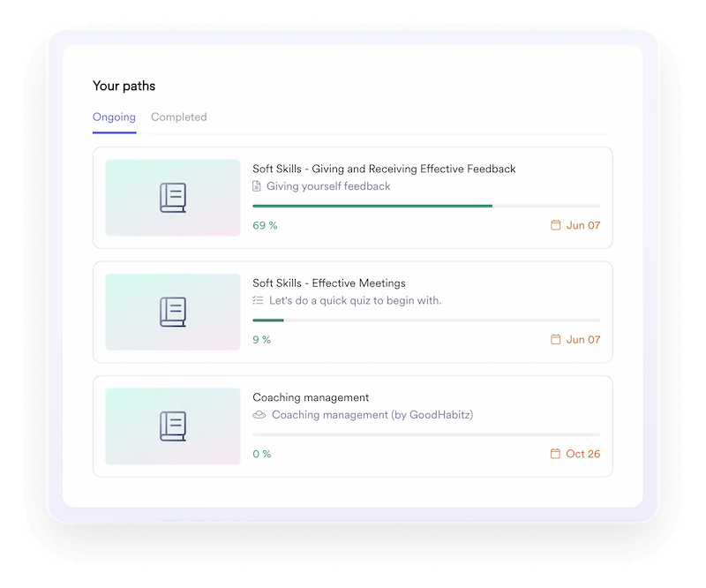Open "Soft Skills - Giving and Receiving Effective Feedback"
706x588 pixels.
click(384, 168)
